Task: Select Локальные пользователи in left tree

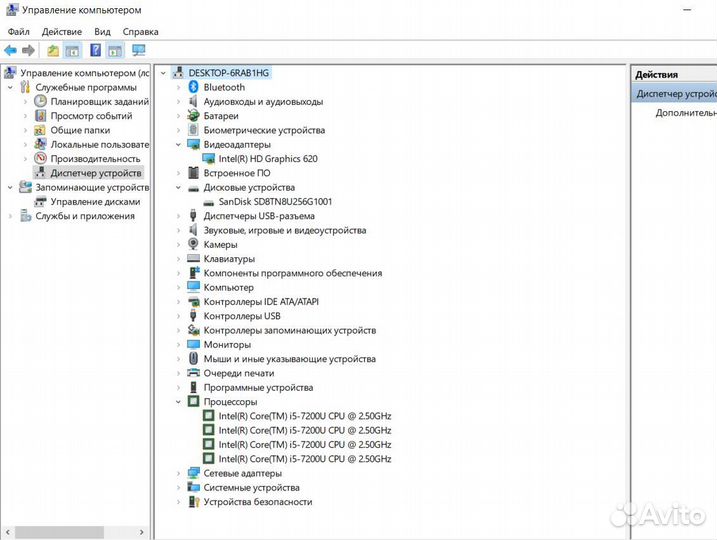Action: 100,144
